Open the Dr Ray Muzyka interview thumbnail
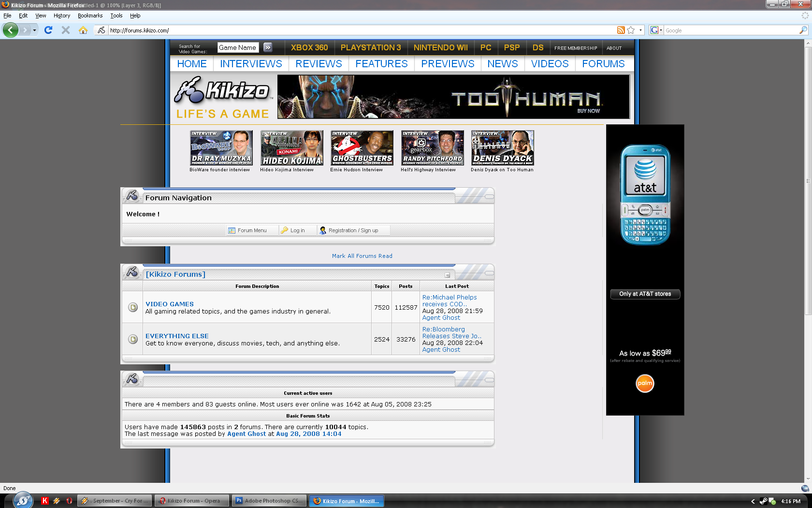This screenshot has width=812, height=508. (x=221, y=148)
